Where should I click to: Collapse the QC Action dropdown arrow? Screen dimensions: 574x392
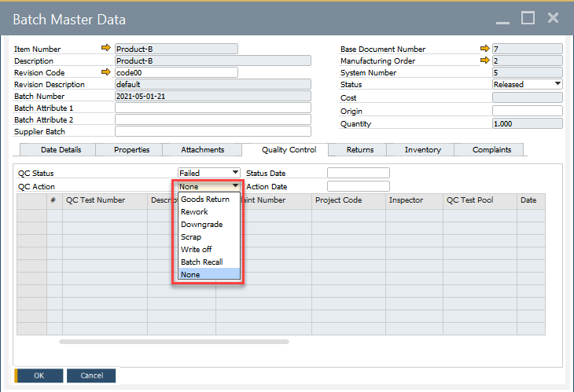coord(234,186)
